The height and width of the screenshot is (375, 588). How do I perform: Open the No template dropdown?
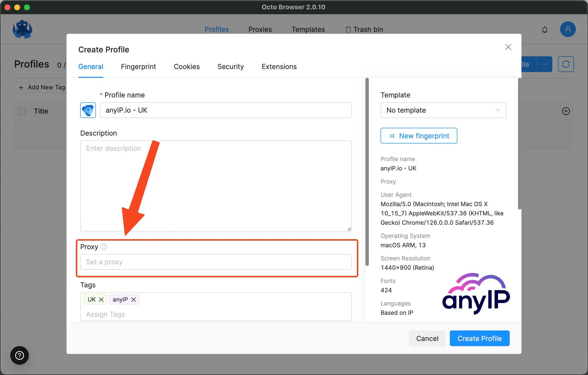[443, 110]
